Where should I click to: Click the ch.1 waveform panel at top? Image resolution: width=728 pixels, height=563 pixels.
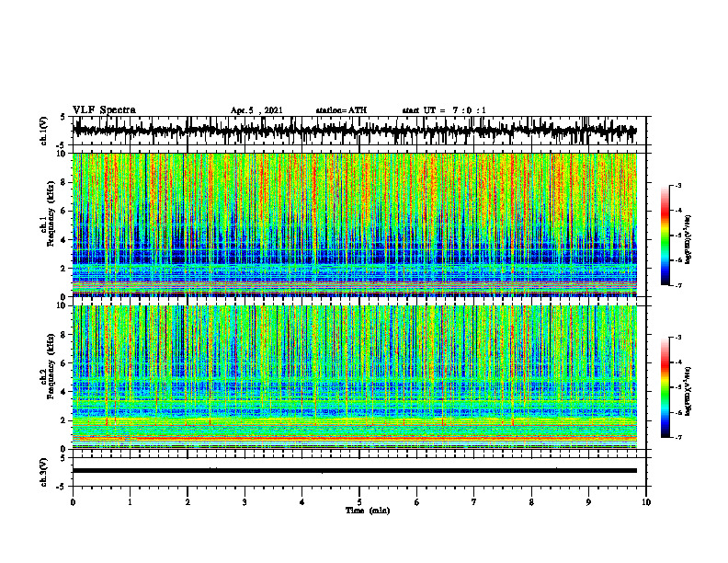358,131
